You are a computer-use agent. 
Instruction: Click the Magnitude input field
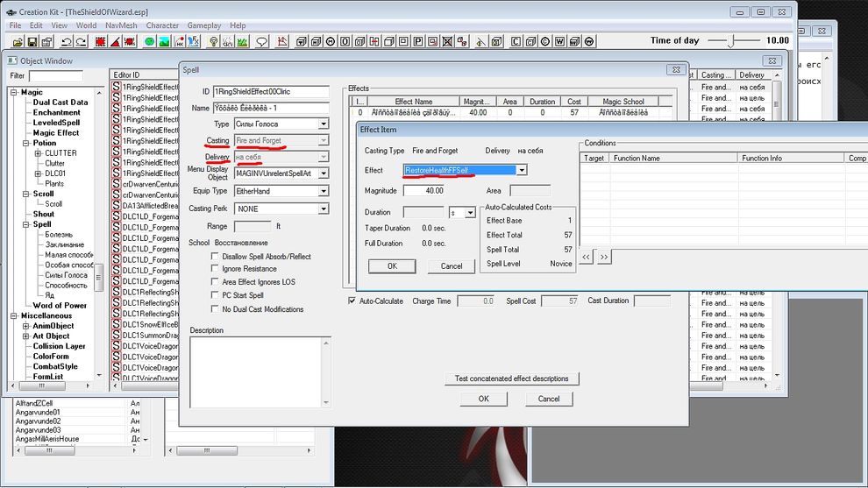[x=423, y=190]
